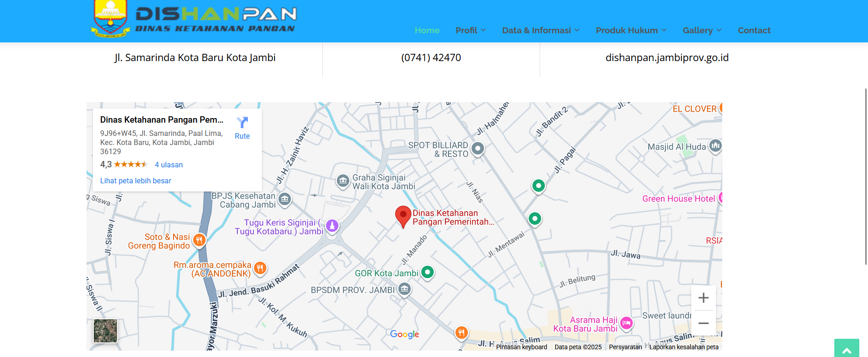Click the Rute directions arrow icon
Viewport: 868px width, 357px height.
tap(242, 122)
